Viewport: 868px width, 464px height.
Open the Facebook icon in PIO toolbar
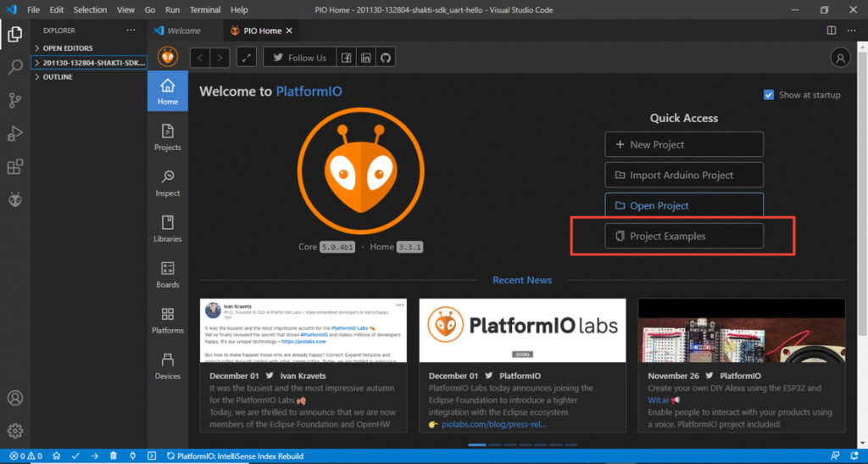346,58
